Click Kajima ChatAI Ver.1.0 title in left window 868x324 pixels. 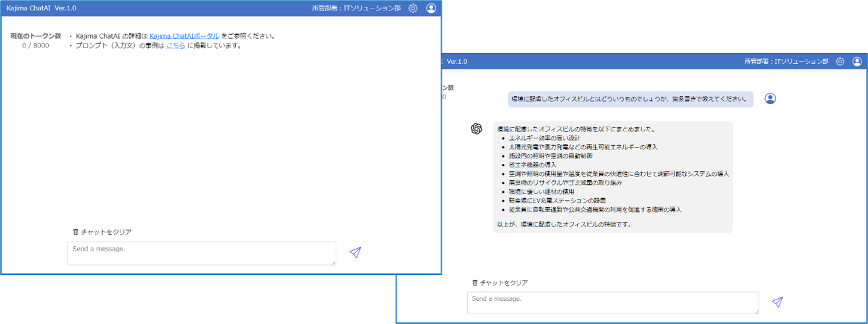(41, 8)
